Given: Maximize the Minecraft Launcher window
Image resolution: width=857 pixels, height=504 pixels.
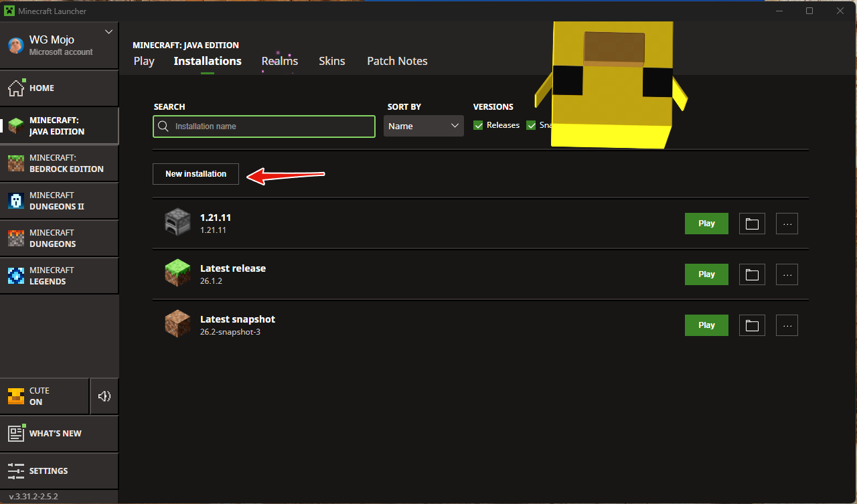Looking at the screenshot, I should point(809,11).
